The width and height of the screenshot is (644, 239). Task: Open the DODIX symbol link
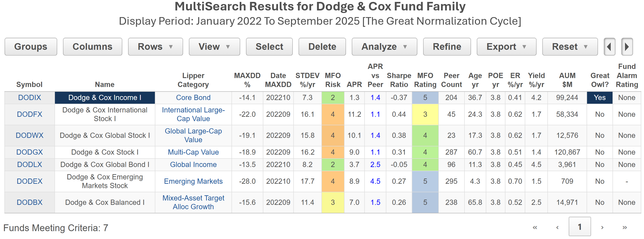pyautogui.click(x=29, y=98)
